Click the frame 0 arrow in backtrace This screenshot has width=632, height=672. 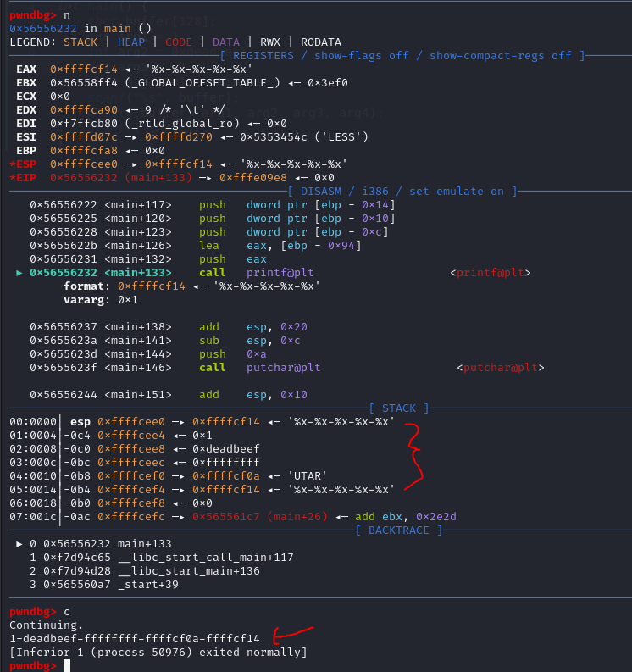point(20,544)
